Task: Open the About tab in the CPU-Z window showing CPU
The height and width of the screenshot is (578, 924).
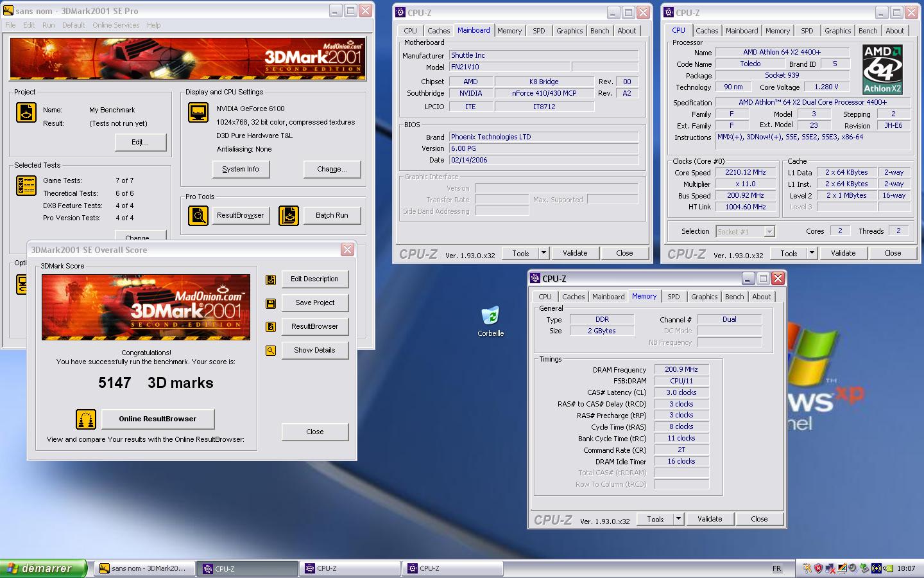Action: [x=895, y=31]
